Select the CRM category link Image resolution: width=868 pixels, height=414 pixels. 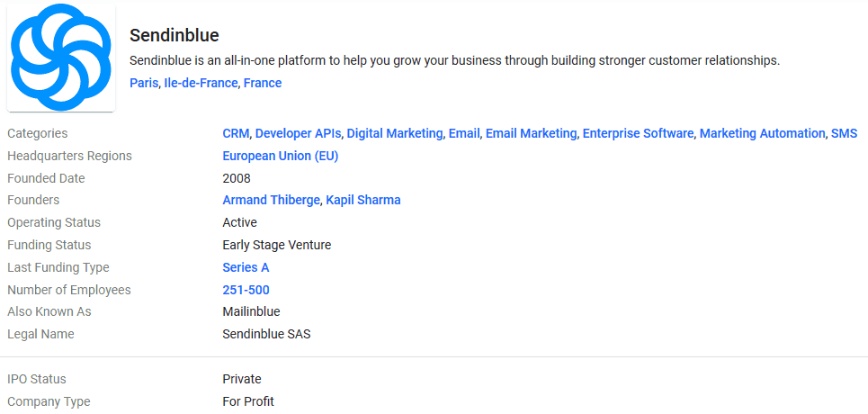point(236,133)
